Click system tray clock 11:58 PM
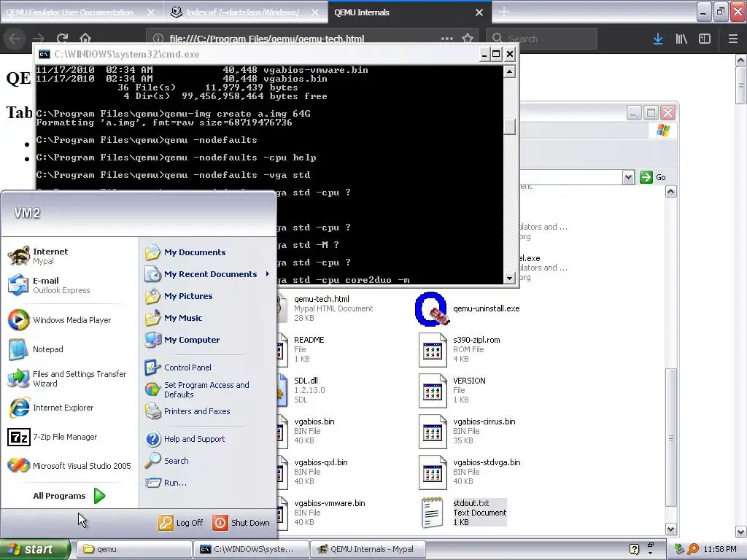 720,549
